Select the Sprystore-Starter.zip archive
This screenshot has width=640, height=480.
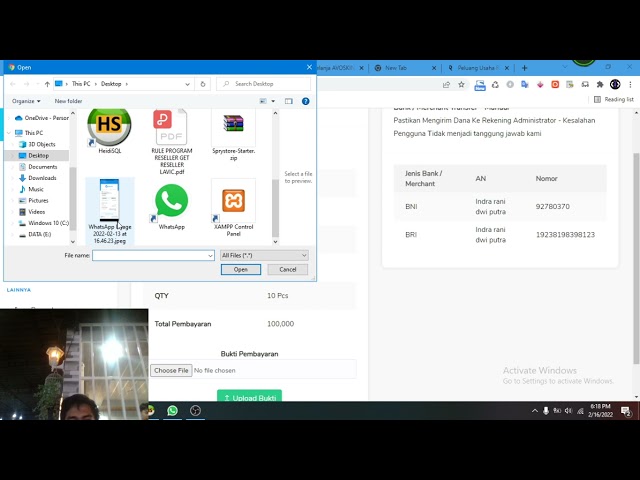(233, 136)
